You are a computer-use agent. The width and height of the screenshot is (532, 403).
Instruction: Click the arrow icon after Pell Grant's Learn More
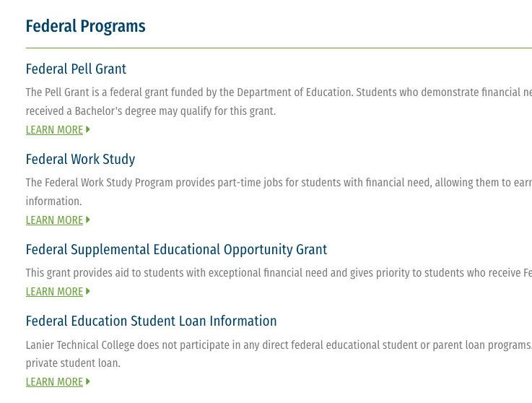88,129
